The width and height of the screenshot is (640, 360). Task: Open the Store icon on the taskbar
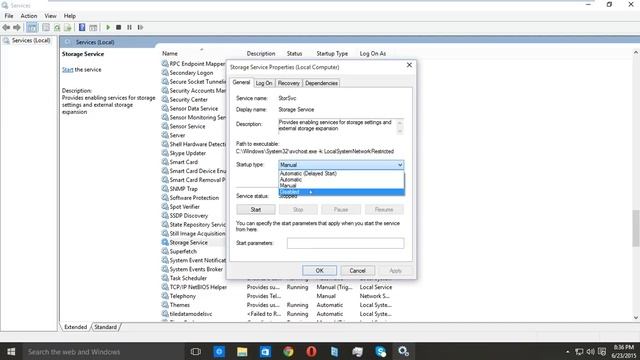[x=265, y=351]
